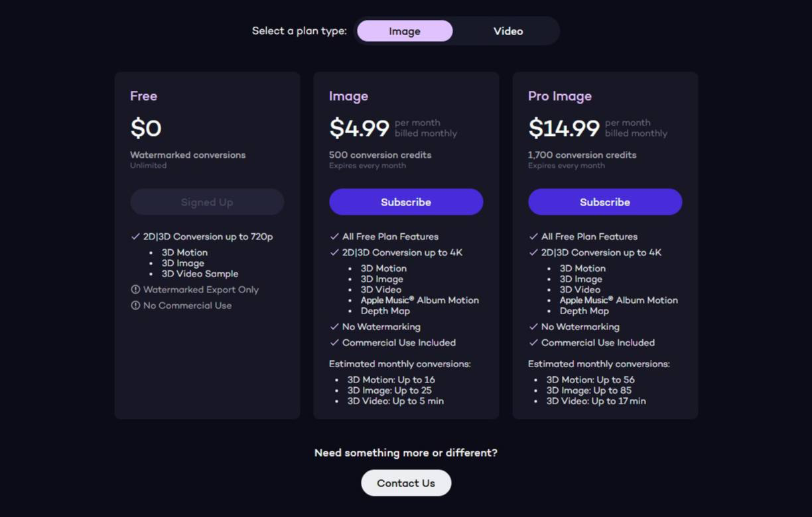The width and height of the screenshot is (812, 517).
Task: Click the Commercial Use Included checkmark in Pro Image plan
Action: 533,343
